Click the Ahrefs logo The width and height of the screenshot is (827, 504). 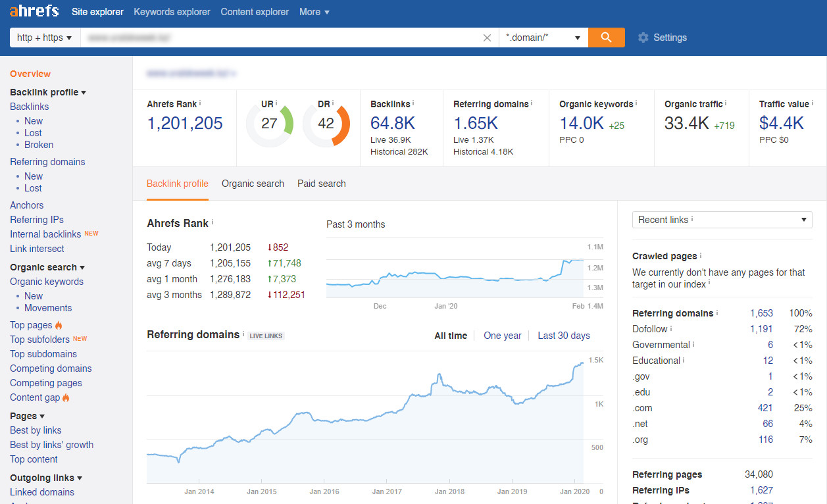pos(34,12)
